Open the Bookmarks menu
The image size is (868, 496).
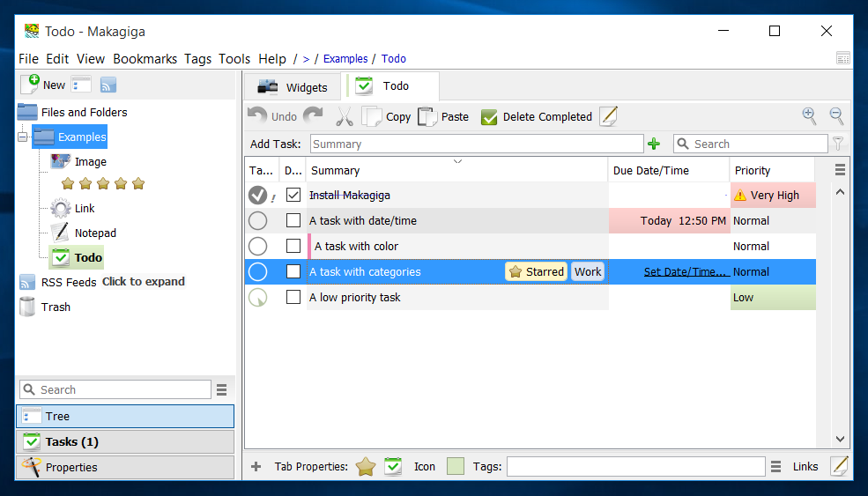point(145,59)
